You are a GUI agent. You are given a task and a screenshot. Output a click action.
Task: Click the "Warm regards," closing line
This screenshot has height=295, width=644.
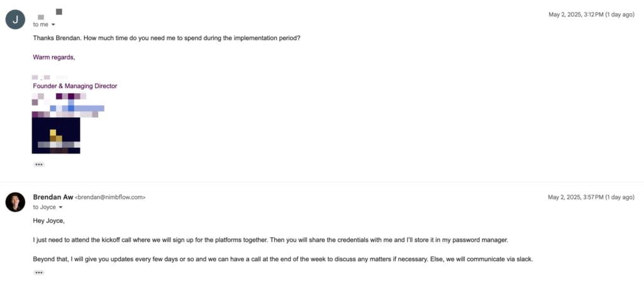click(x=53, y=57)
